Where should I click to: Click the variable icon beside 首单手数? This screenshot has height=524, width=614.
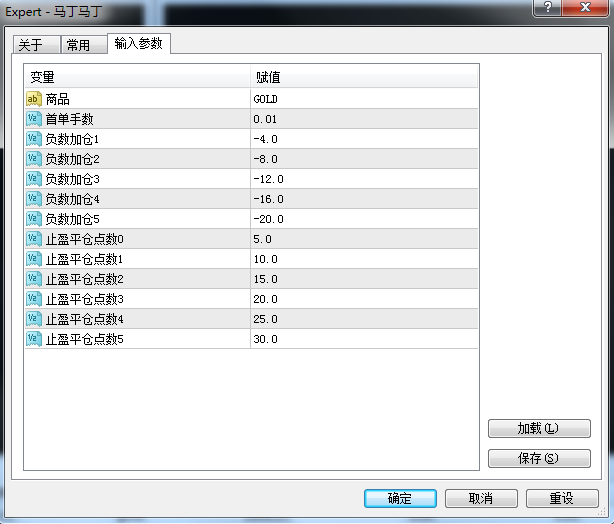coord(34,119)
